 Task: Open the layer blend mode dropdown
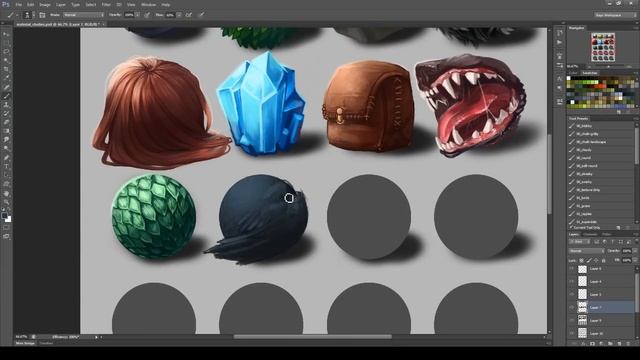tap(587, 251)
